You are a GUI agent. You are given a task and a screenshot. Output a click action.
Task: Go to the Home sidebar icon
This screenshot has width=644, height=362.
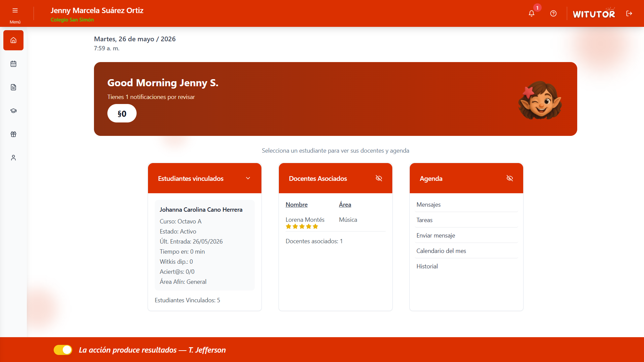(x=13, y=40)
